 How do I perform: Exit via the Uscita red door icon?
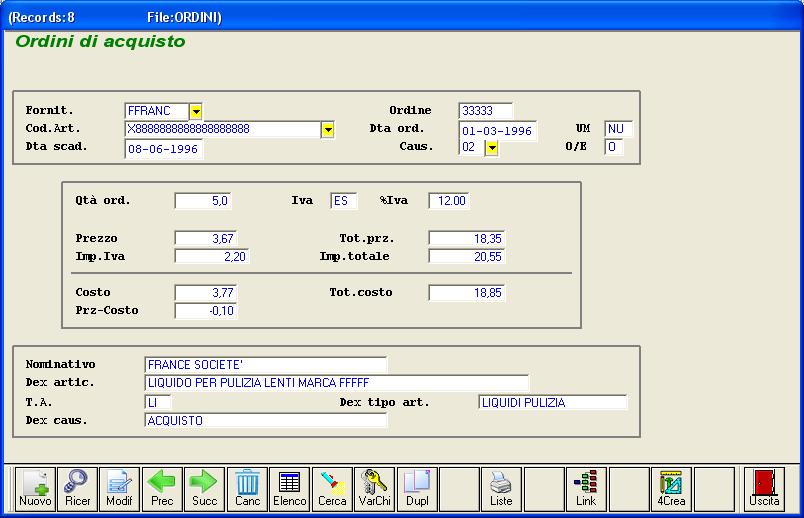pyautogui.click(x=764, y=489)
